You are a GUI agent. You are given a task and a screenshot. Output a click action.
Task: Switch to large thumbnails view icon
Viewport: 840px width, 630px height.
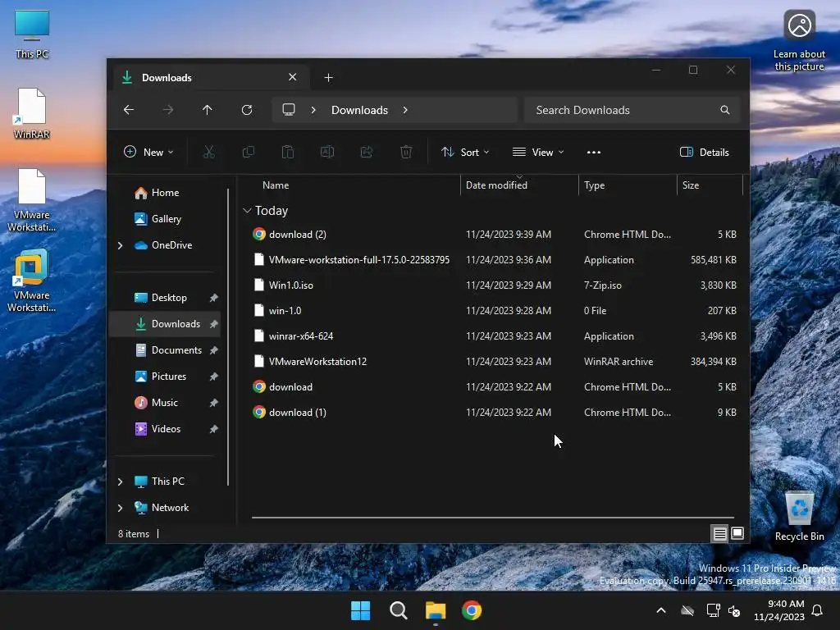(737, 533)
